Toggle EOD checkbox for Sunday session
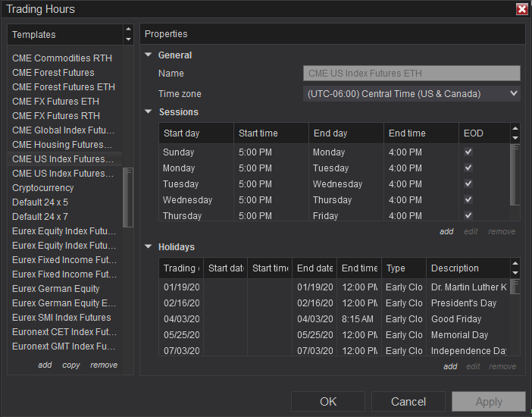Screen dimensions: 532x417 click(468, 152)
